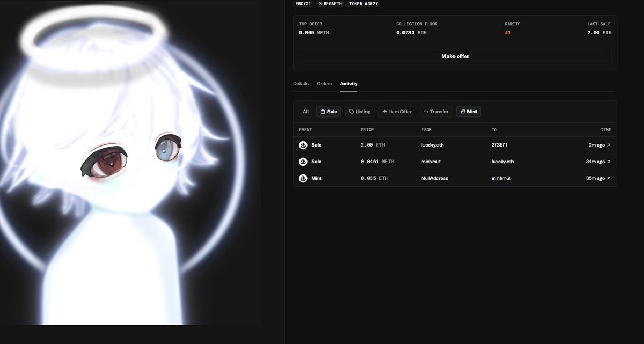Open the angel NFT artwork image
Viewport: 644px width, 344px height.
coord(130,162)
